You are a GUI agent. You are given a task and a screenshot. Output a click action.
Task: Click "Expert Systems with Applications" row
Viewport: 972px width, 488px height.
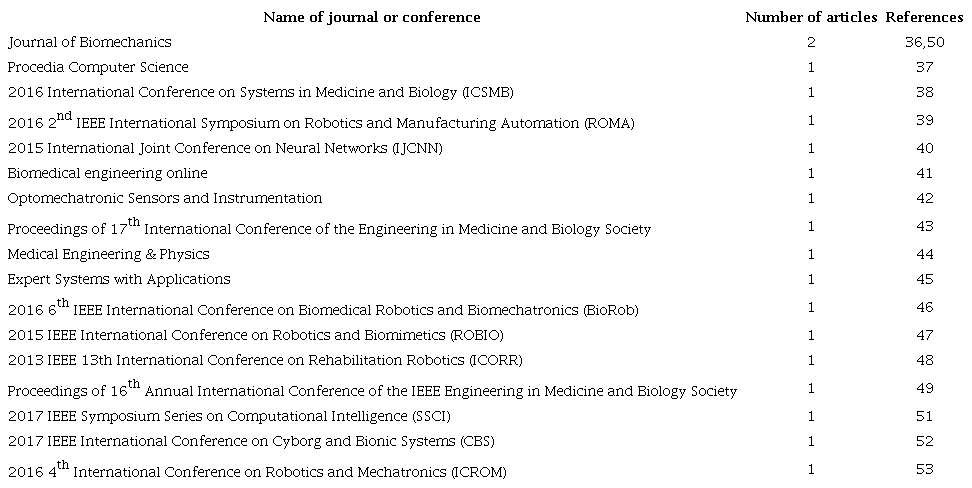(x=119, y=279)
